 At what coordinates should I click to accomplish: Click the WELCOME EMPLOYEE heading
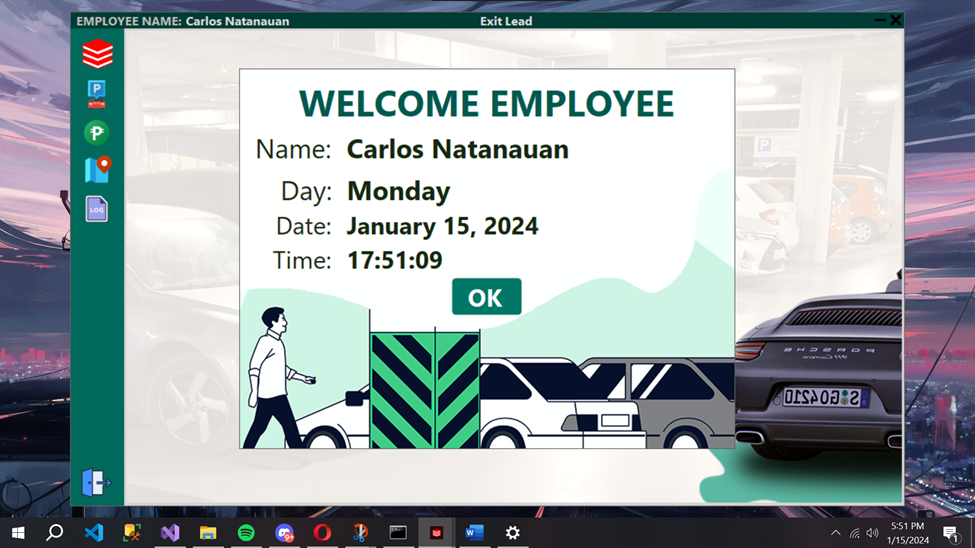coord(486,103)
